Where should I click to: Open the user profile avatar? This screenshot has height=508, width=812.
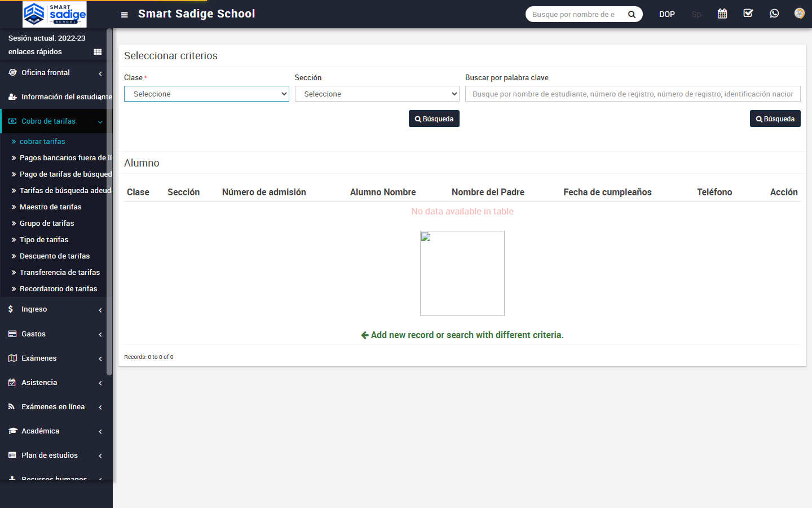[x=799, y=14]
